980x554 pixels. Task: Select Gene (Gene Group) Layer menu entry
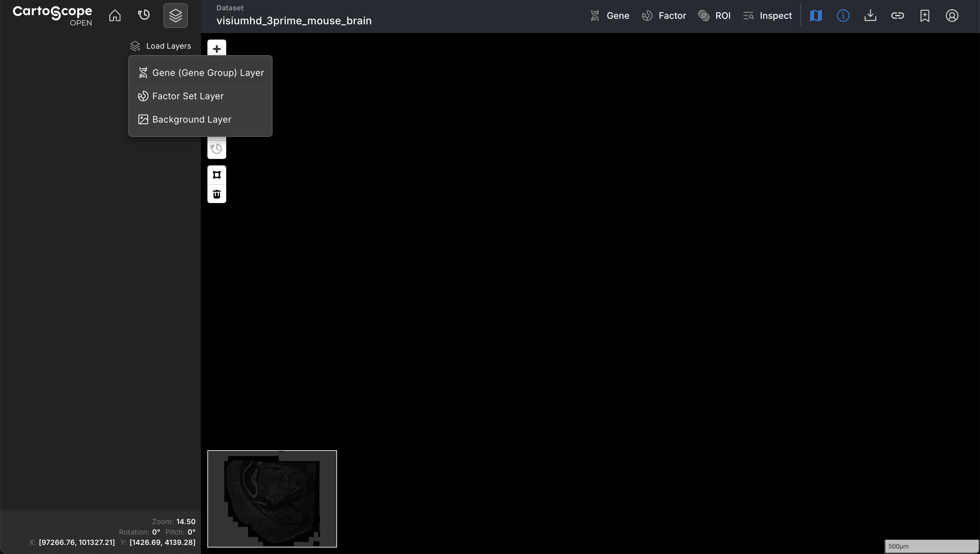[x=208, y=73]
